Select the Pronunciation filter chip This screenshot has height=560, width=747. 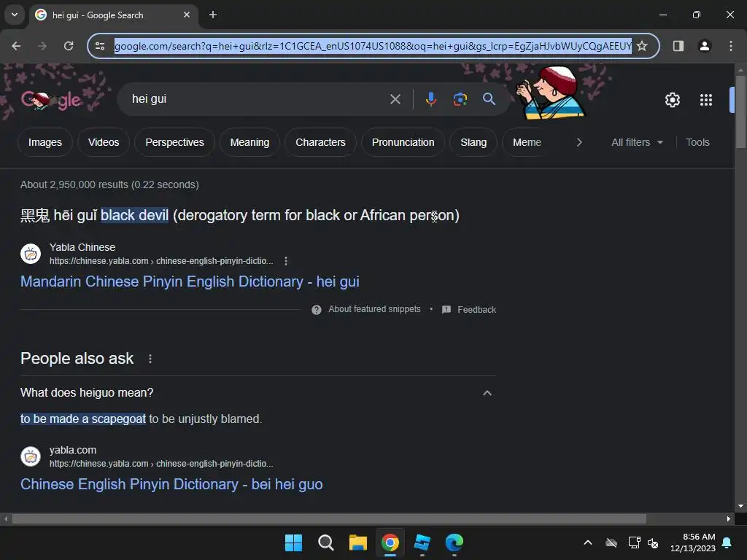403,142
